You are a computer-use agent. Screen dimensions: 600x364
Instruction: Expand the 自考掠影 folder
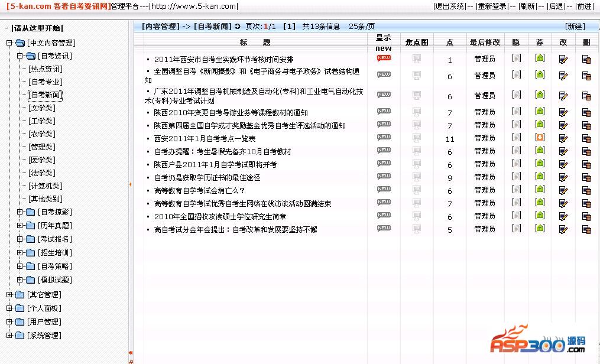(x=20, y=212)
